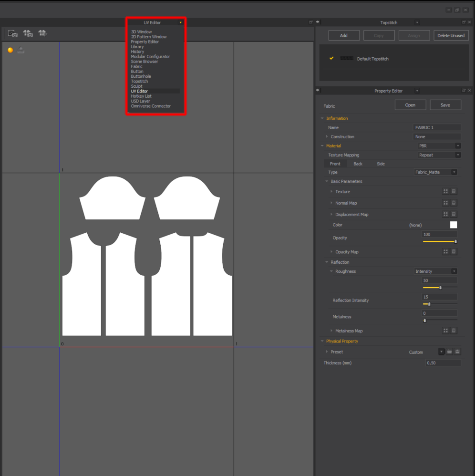
Task: Open the Texture file browser icon
Action: click(x=445, y=191)
